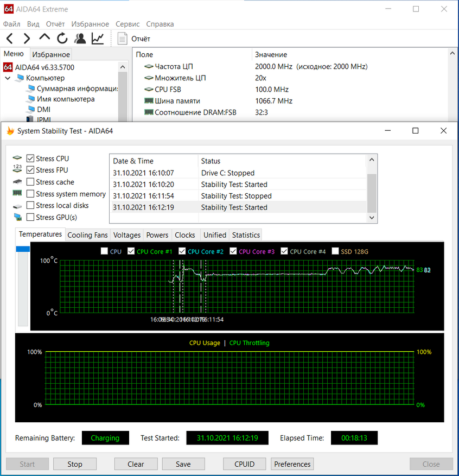Go forward with the right arrow toolbar icon
This screenshot has height=476, width=459.
click(x=27, y=39)
